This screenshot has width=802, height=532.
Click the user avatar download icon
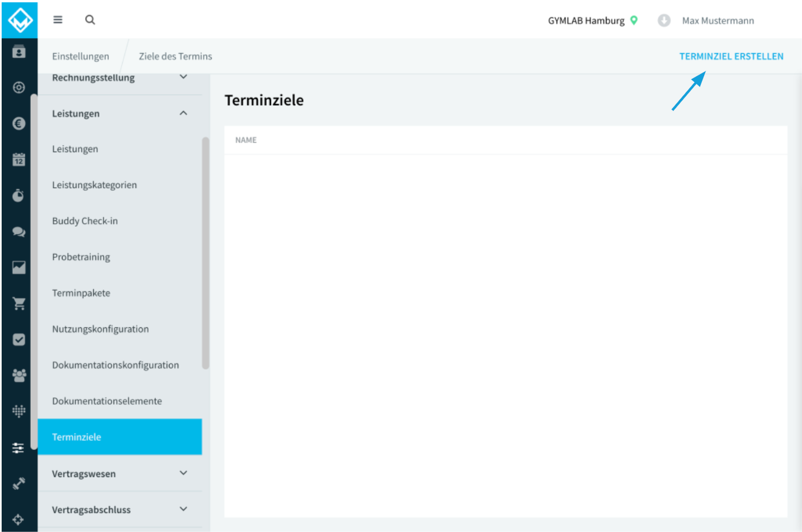[664, 20]
